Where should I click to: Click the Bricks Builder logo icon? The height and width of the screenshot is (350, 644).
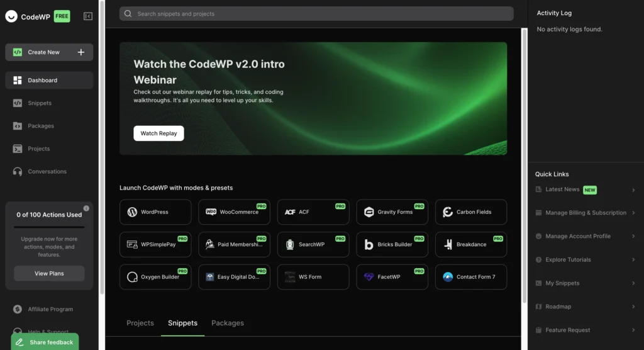pos(369,244)
